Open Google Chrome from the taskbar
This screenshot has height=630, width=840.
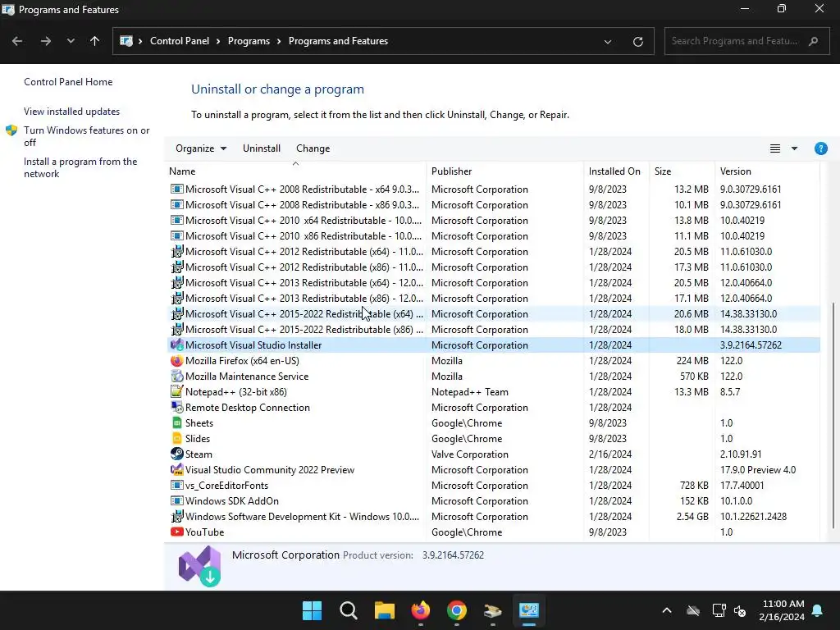pos(456,610)
